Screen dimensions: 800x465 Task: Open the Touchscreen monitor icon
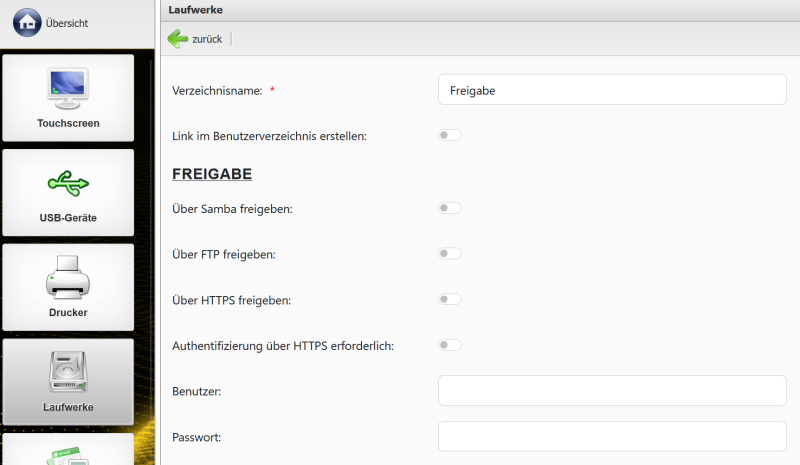[68, 88]
